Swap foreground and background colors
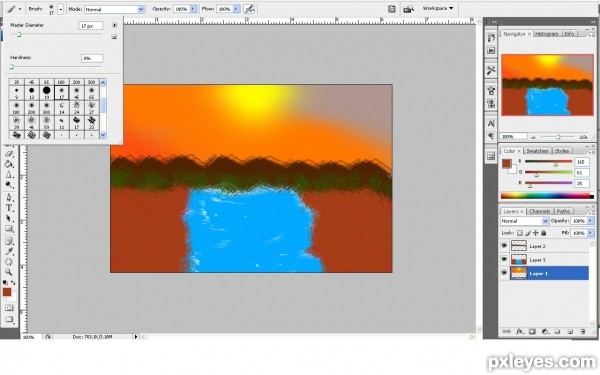 point(13,282)
